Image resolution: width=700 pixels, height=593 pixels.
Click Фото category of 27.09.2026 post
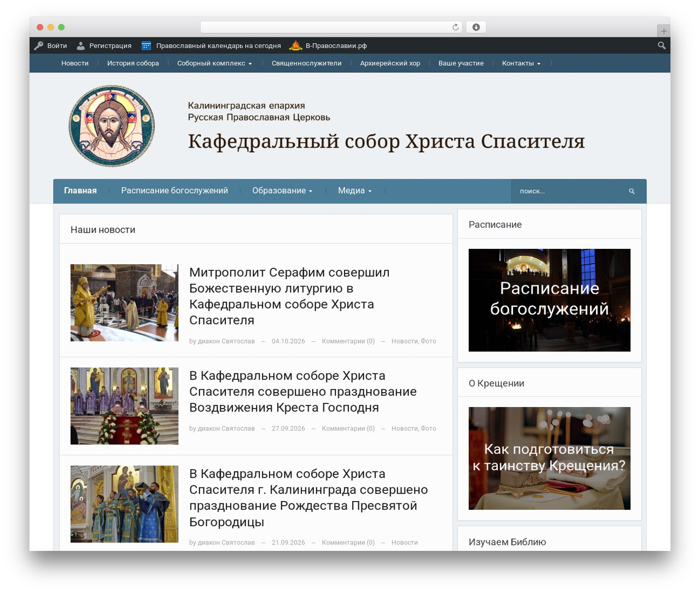(x=428, y=429)
